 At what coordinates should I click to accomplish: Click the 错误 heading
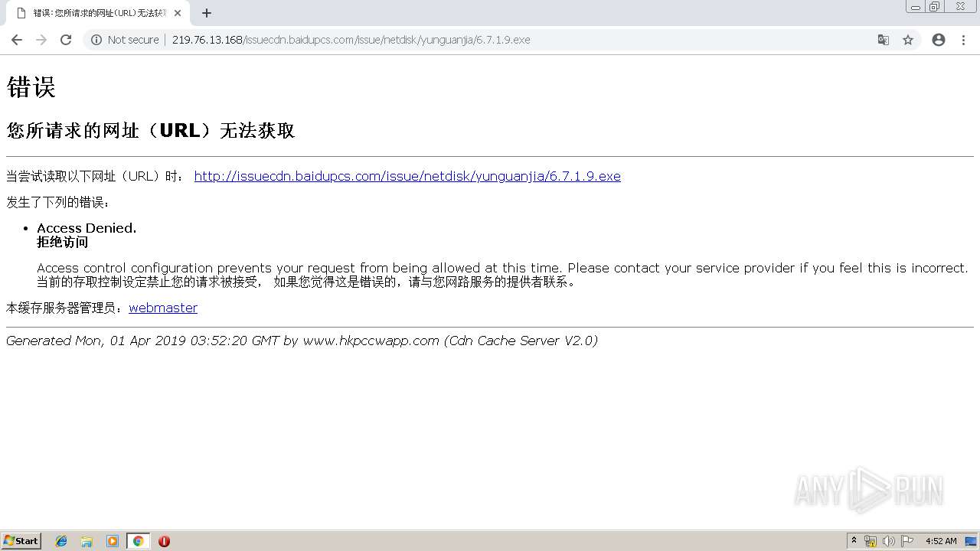[31, 86]
